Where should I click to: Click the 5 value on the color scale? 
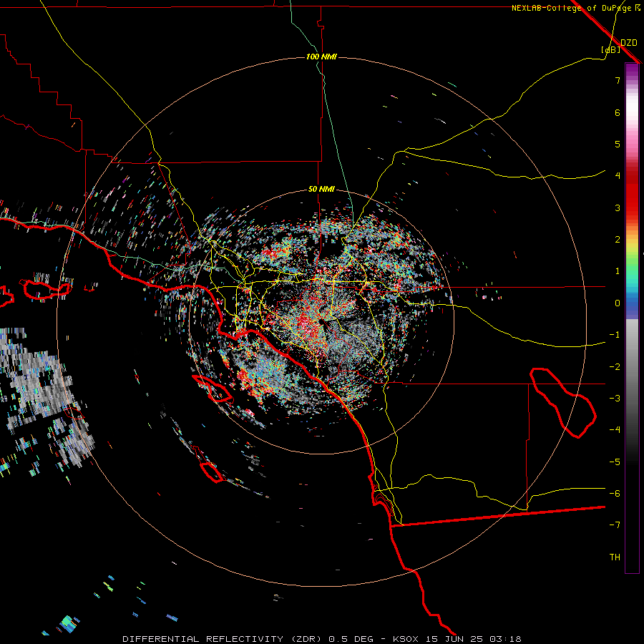(x=618, y=144)
